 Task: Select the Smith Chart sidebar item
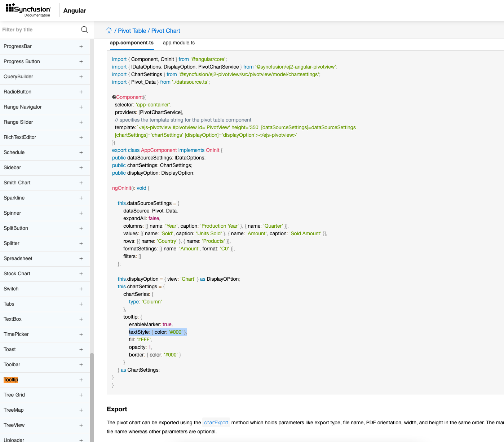pyautogui.click(x=17, y=183)
